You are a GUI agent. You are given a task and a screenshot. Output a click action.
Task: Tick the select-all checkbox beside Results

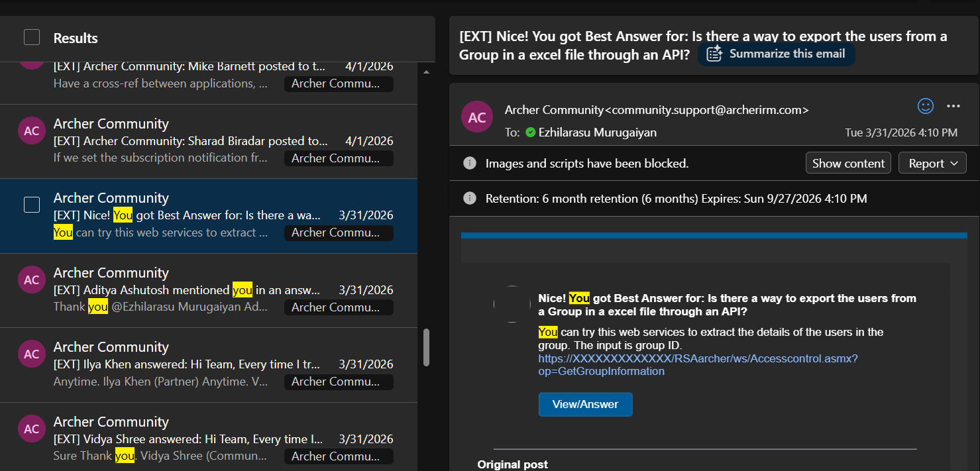click(32, 38)
